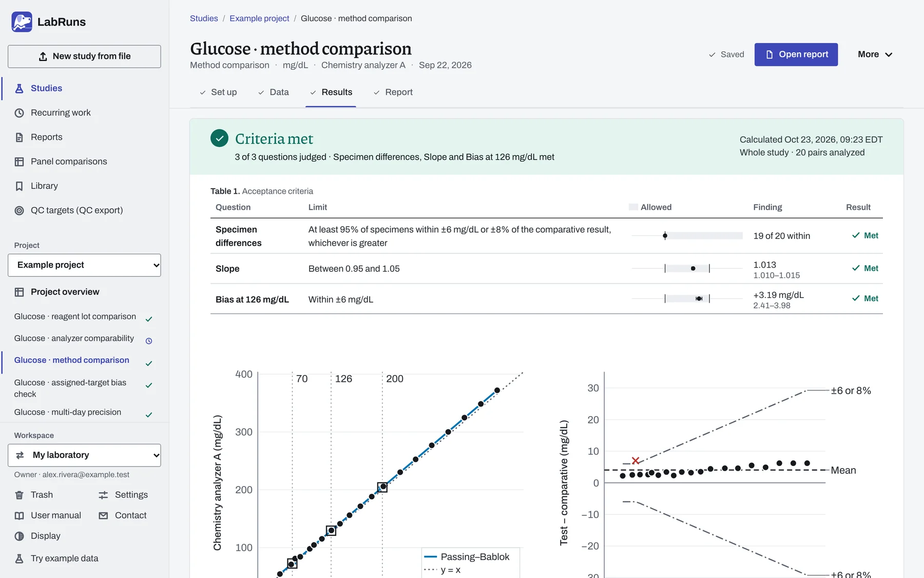Follow the Studies breadcrumb link
Viewport: 924px width, 578px height.
click(x=204, y=18)
